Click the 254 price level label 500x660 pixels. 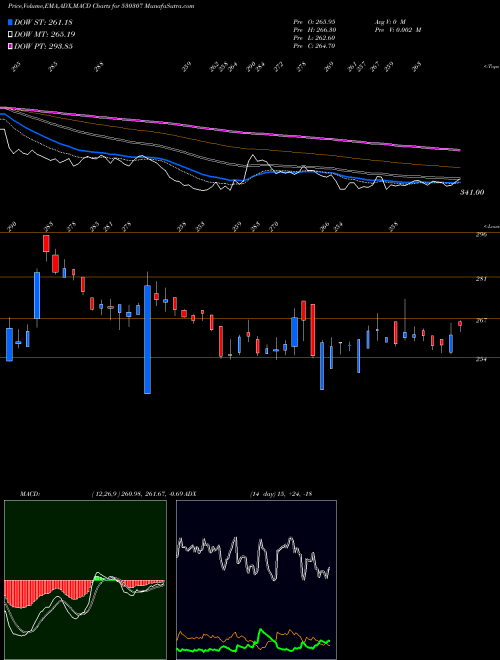(x=482, y=359)
